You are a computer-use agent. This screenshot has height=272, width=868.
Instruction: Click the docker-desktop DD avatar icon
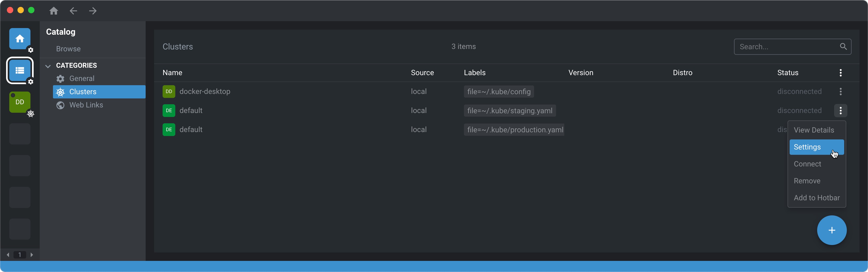click(x=169, y=92)
